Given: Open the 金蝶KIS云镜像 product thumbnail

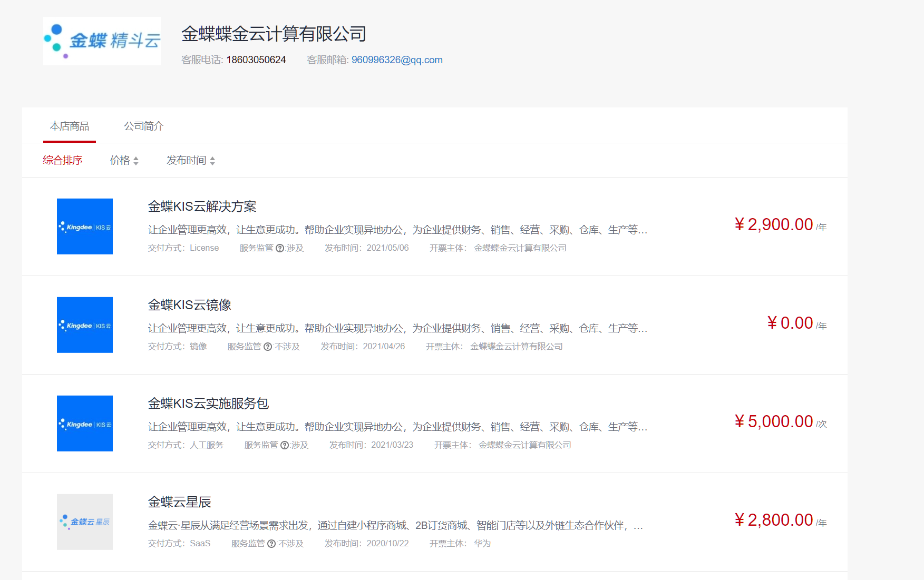Looking at the screenshot, I should pyautogui.click(x=85, y=325).
